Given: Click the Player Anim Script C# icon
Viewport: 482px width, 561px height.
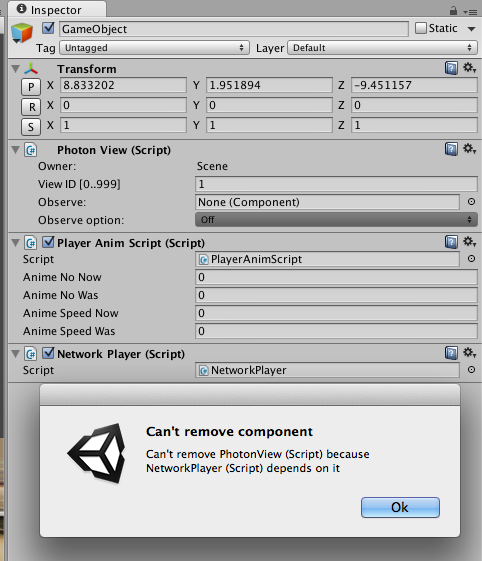Looking at the screenshot, I should pos(31,243).
